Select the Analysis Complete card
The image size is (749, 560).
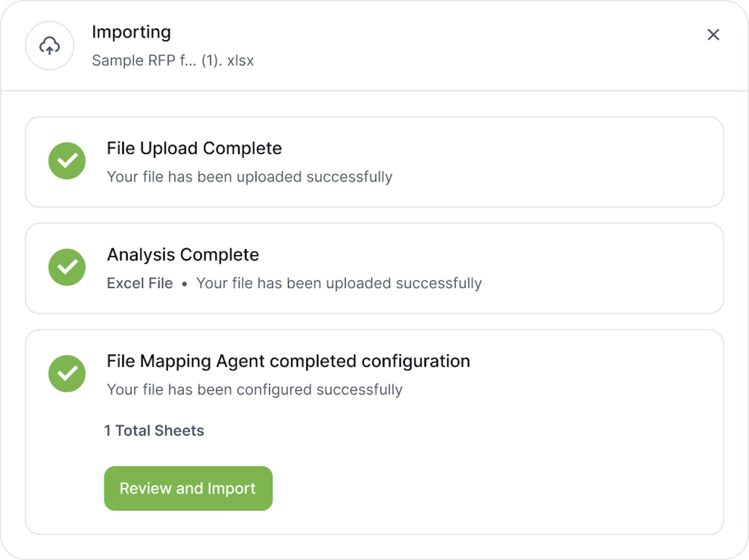[x=374, y=268]
